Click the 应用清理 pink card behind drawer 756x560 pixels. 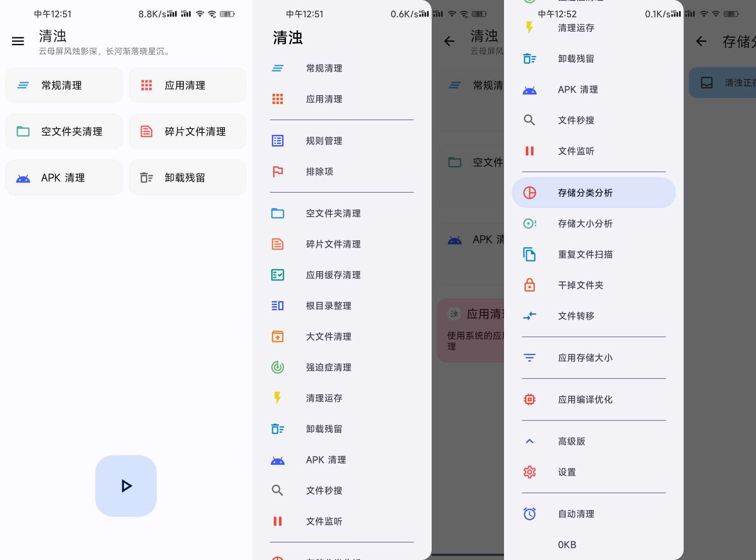tap(470, 330)
